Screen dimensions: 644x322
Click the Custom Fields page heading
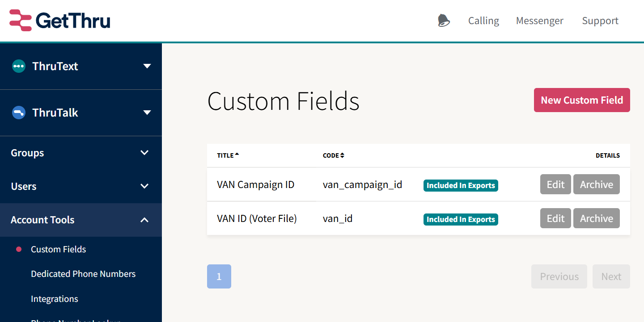click(x=284, y=101)
